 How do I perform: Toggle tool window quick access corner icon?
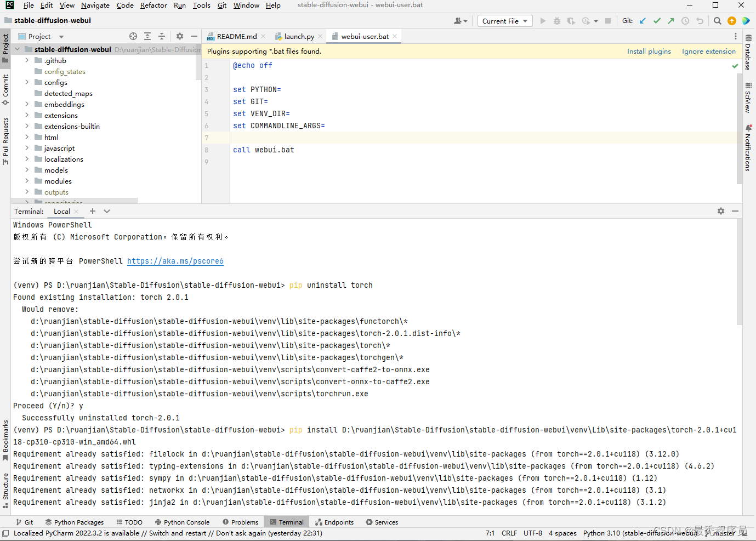click(x=5, y=533)
